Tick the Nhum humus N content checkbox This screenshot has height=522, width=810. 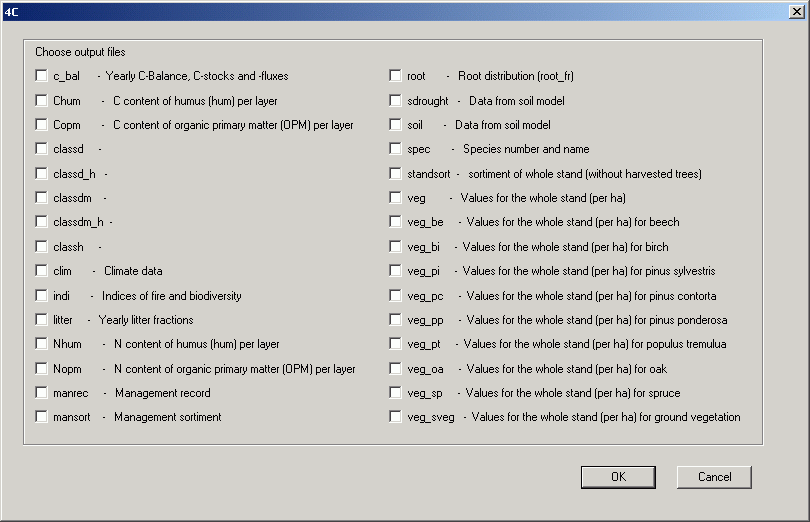[x=41, y=344]
